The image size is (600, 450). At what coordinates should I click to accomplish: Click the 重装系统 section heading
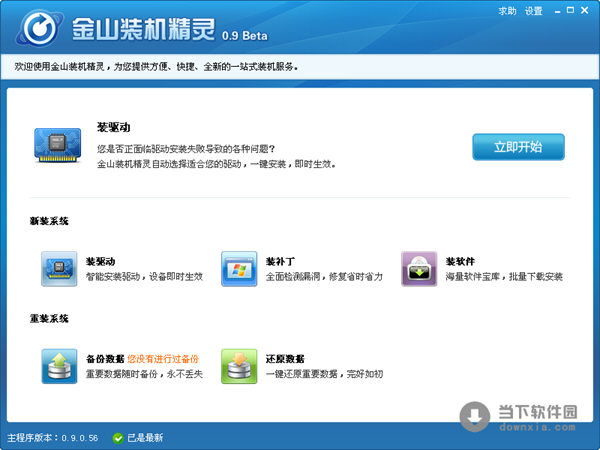(49, 318)
